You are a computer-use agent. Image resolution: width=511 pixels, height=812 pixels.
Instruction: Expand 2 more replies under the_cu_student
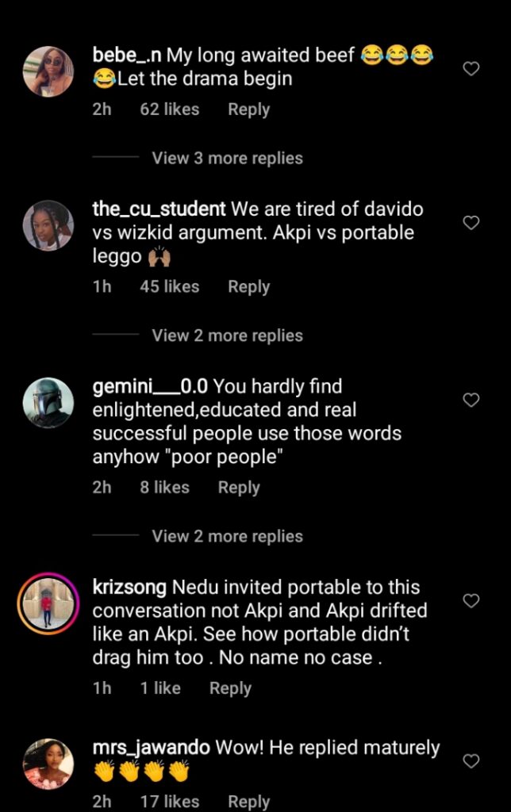(x=227, y=335)
